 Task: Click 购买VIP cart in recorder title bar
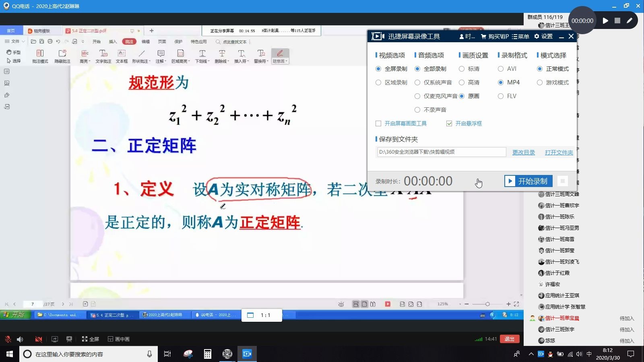[x=495, y=36]
